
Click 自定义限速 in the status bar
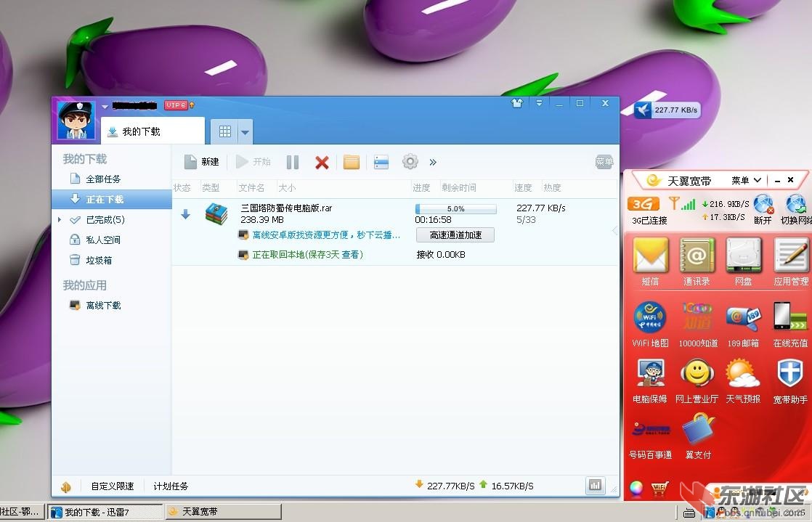[x=113, y=486]
